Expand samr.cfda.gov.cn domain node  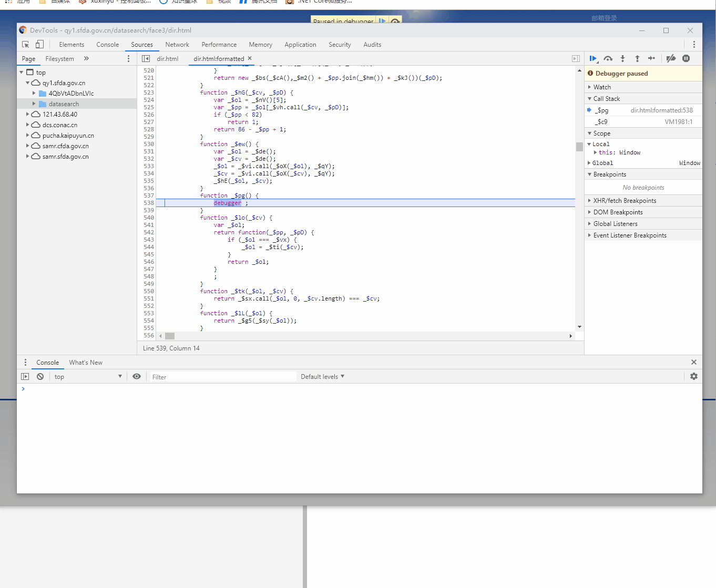tap(27, 146)
